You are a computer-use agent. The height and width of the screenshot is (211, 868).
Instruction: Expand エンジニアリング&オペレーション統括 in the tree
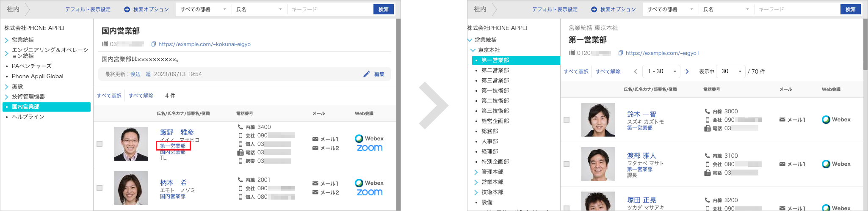[x=6, y=53]
